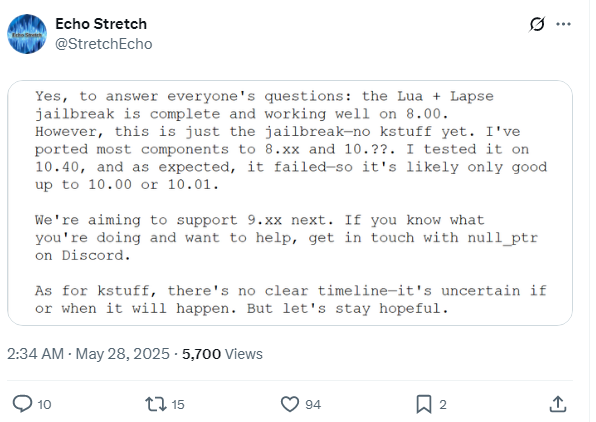Image resolution: width=596 pixels, height=422 pixels.
Task: Open the embedded text image of the post
Action: (x=290, y=203)
